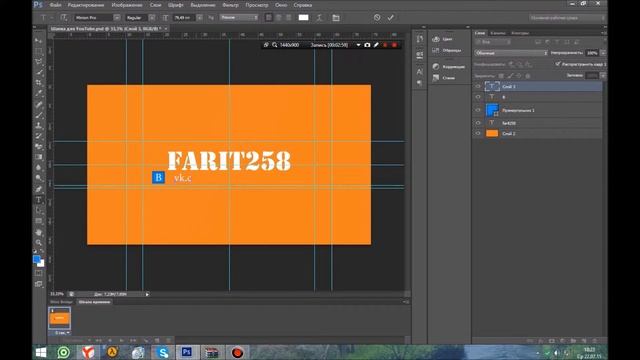Uncheck the propagate frame 1 checkbox
The width and height of the screenshot is (640, 360).
pos(558,64)
